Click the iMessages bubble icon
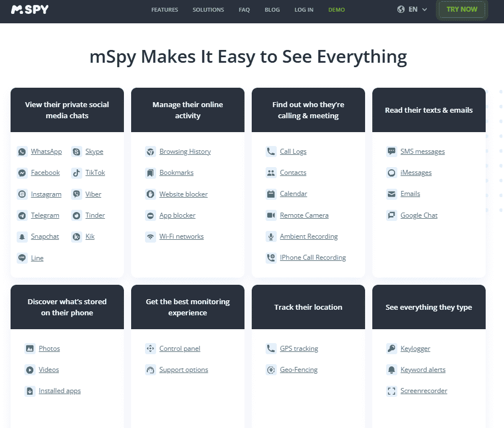This screenshot has width=504, height=428. click(392, 173)
